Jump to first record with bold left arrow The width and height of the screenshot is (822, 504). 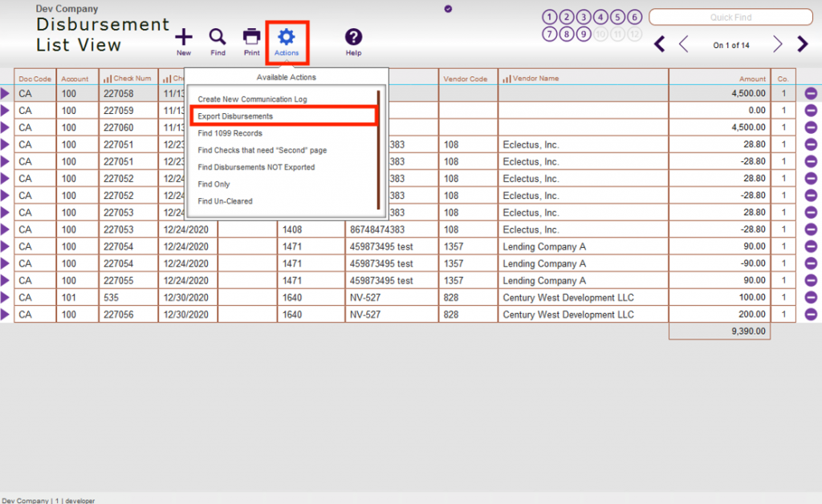point(660,44)
